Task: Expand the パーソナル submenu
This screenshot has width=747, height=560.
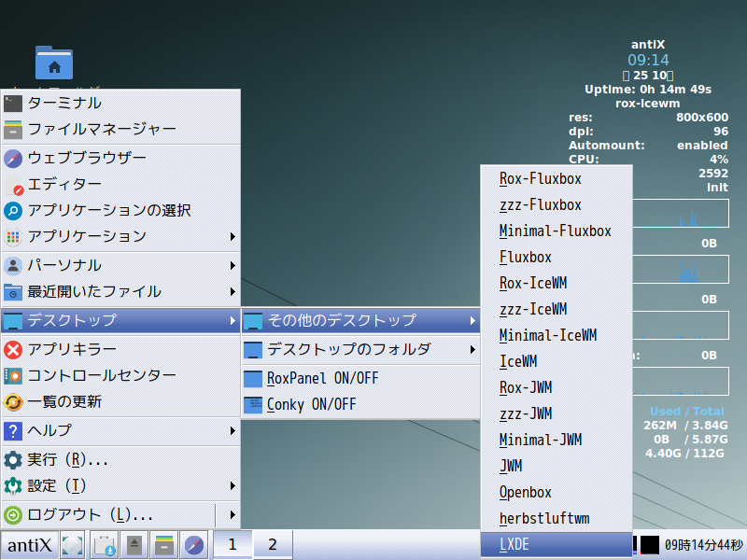Action: click(121, 265)
